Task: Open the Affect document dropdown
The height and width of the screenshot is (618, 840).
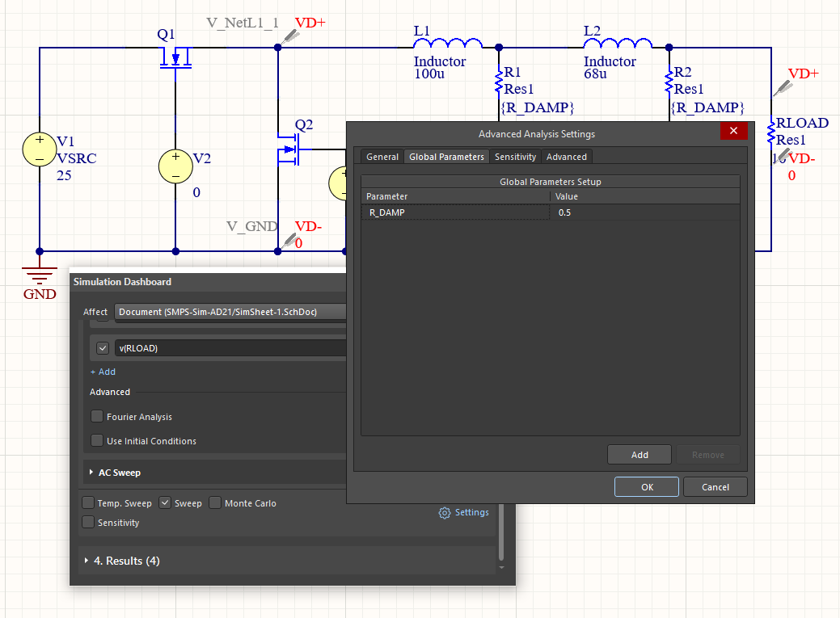Action: tap(230, 311)
